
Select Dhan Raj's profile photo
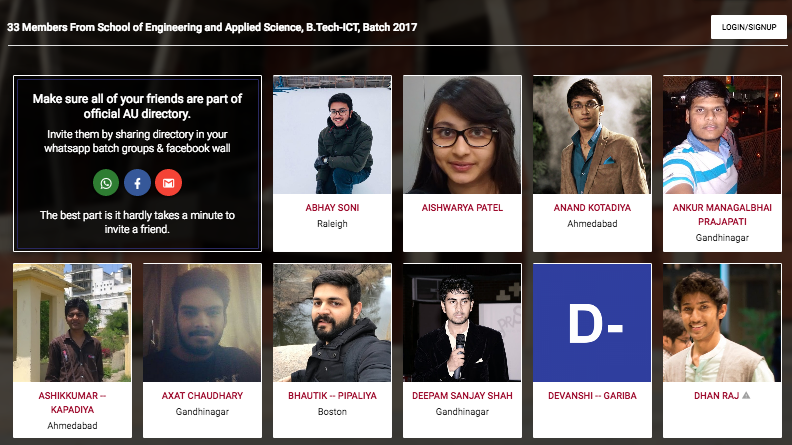click(722, 323)
